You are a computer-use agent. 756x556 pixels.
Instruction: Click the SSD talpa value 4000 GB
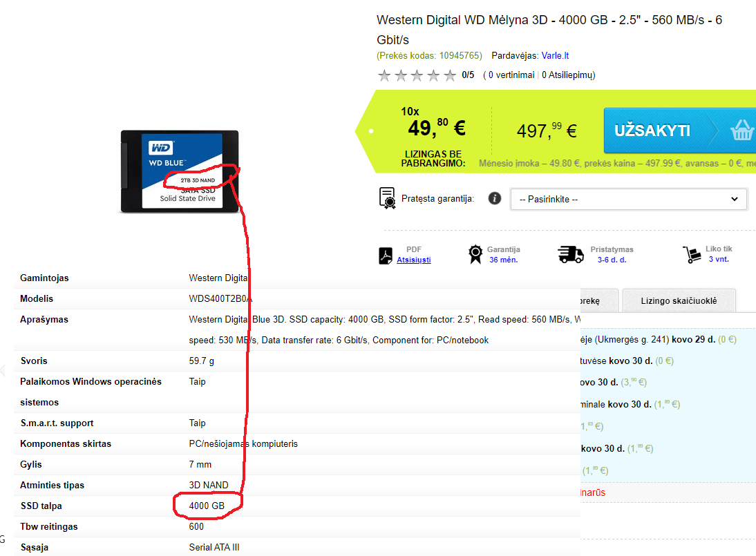[x=207, y=506]
